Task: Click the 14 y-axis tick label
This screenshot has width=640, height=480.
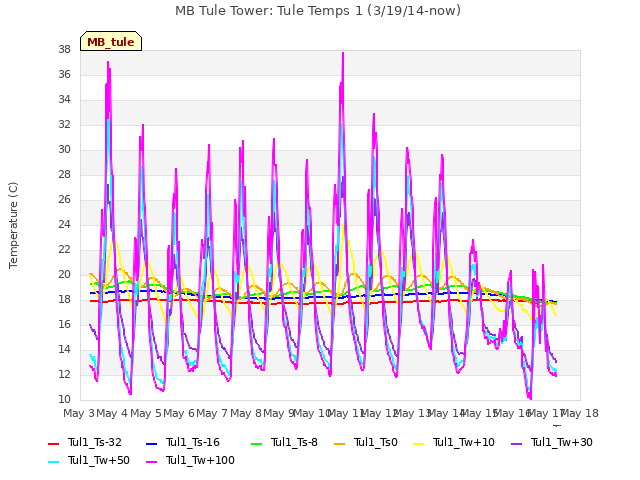Action: coord(64,349)
